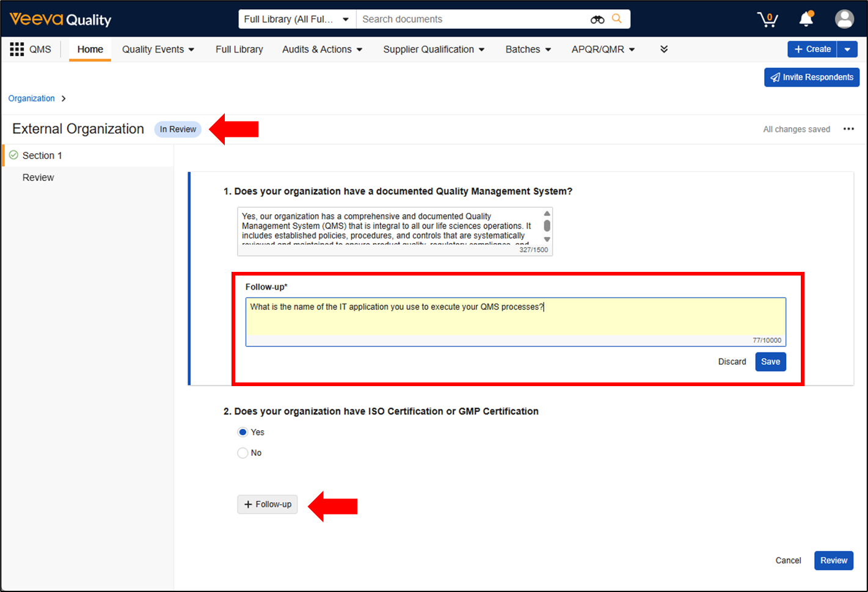Open the user profile avatar
This screenshot has width=868, height=592.
click(844, 20)
